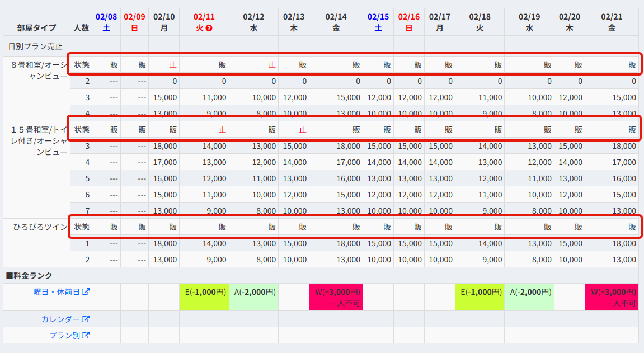Click the external-link icon beside プラン別

(x=86, y=335)
